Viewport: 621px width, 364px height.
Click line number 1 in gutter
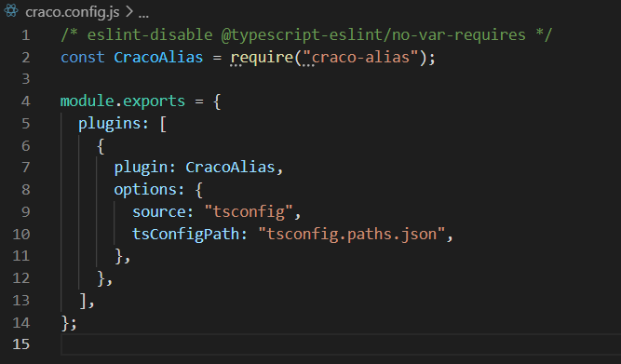[x=26, y=35]
